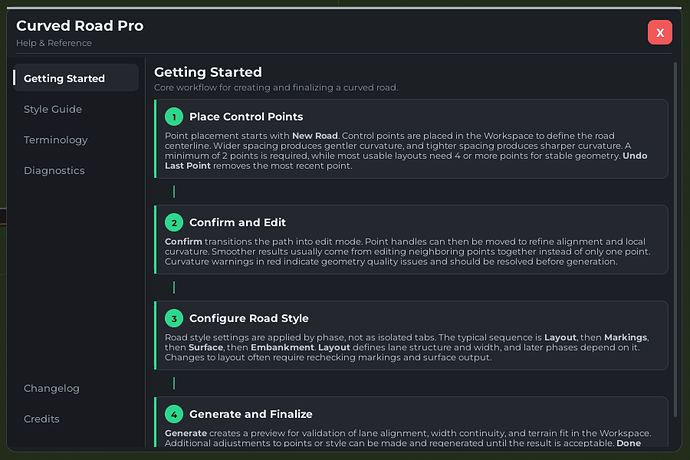The width and height of the screenshot is (690, 460).
Task: Click the Getting Started content heading
Action: 208,72
